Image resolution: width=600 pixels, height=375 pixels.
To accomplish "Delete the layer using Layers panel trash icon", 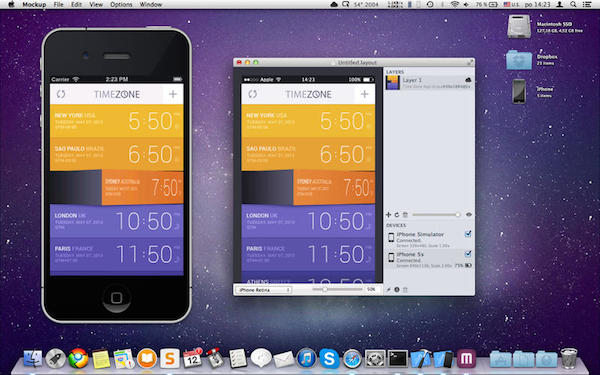I will pos(405,215).
